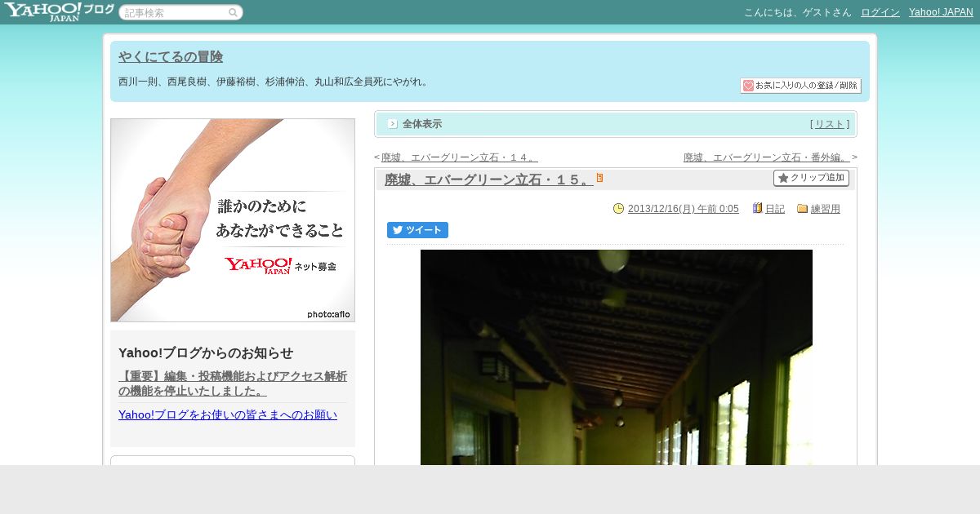The width and height of the screenshot is (980, 514).
Task: Go to previous post エバーグリーン立石・１４
Action: 459,157
